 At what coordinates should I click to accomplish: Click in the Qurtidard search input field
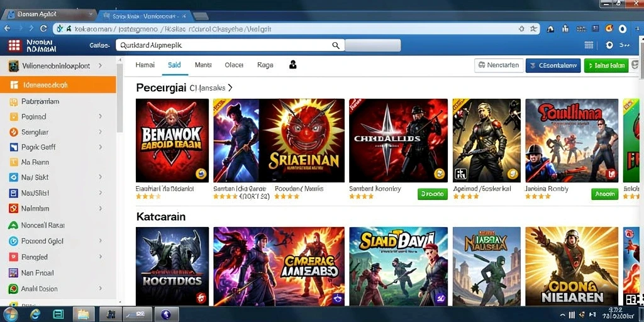coord(230,45)
